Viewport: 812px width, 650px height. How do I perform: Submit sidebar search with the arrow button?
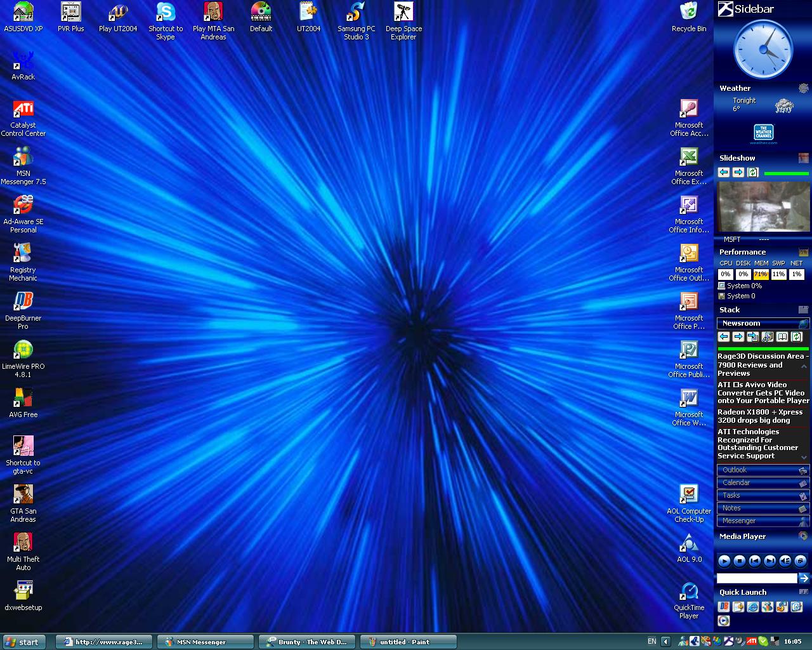pos(804,578)
